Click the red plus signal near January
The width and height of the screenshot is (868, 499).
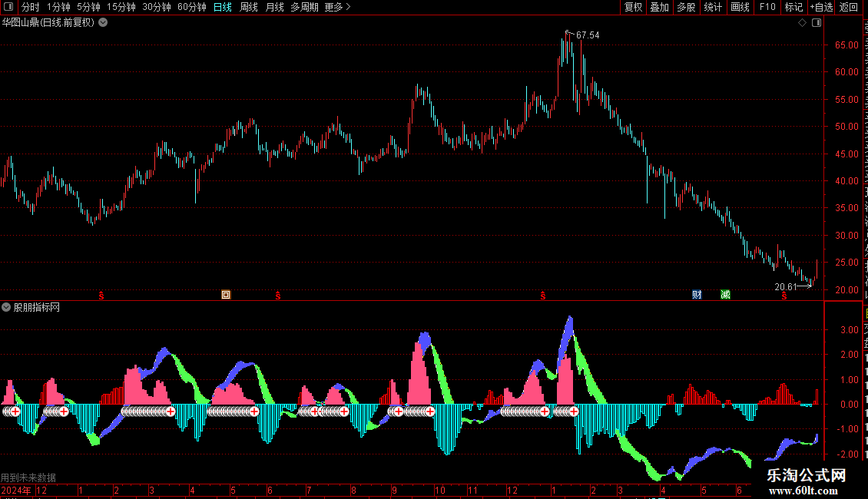click(64, 411)
